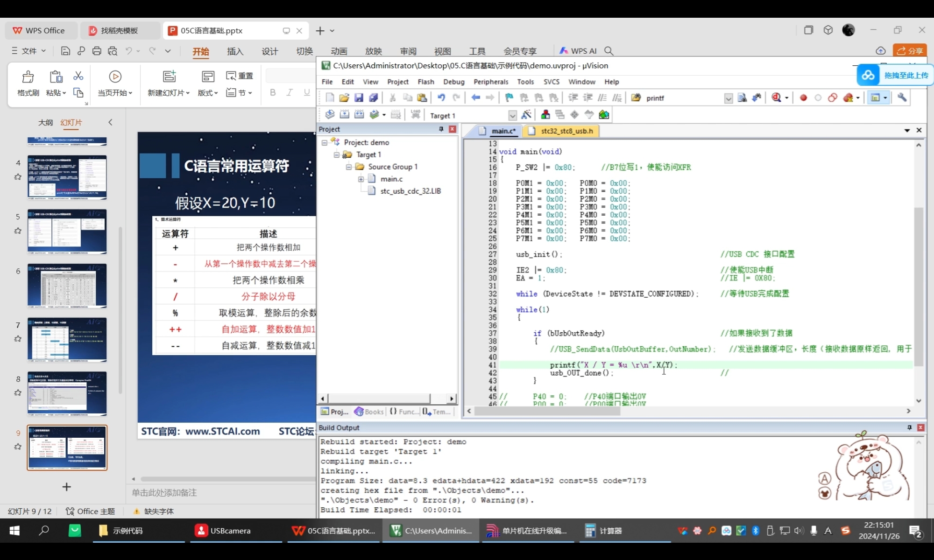The width and height of the screenshot is (934, 560).
Task: Click the LOAD download to flash icon
Action: (x=416, y=115)
